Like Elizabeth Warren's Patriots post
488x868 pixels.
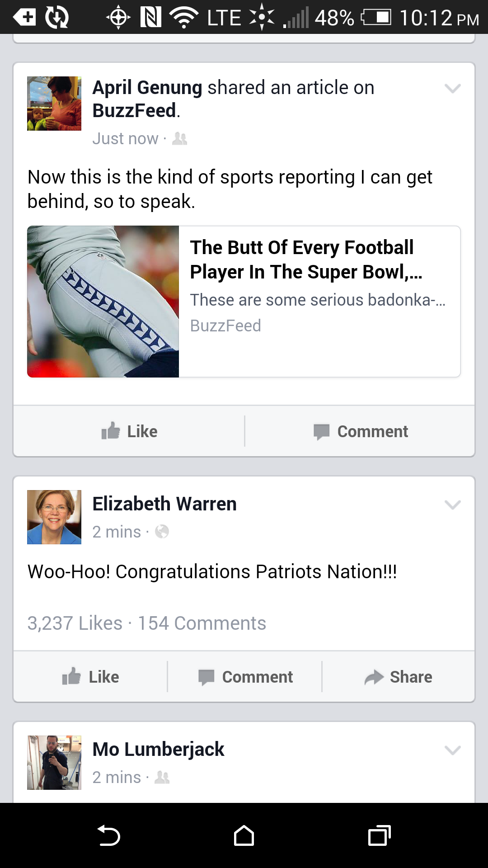(91, 677)
